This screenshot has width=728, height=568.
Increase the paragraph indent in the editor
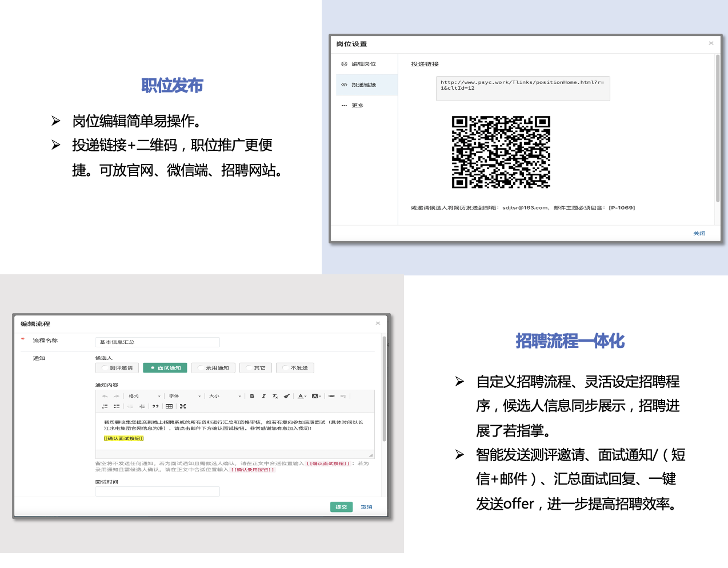click(142, 406)
